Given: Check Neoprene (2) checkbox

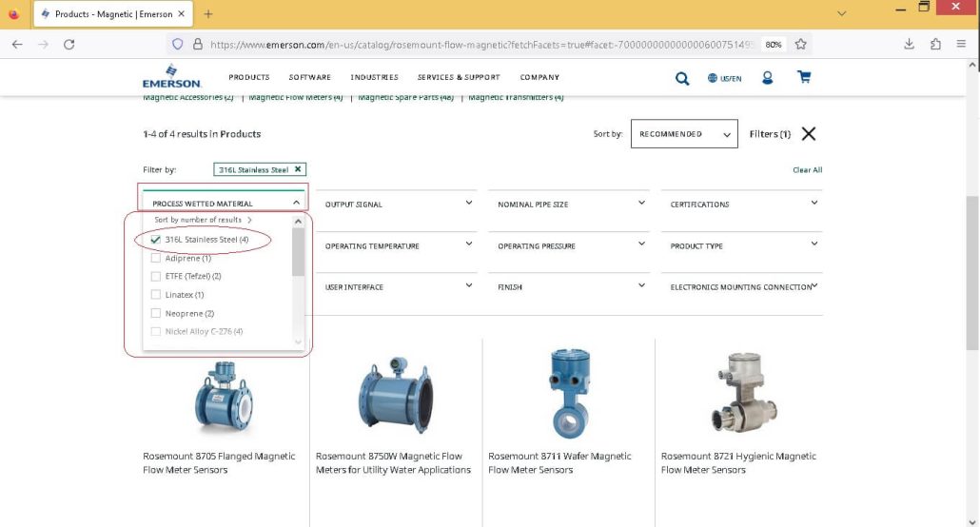Looking at the screenshot, I should click(x=156, y=313).
